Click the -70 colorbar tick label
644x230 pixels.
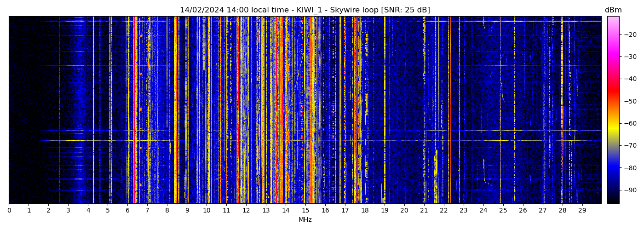click(629, 145)
